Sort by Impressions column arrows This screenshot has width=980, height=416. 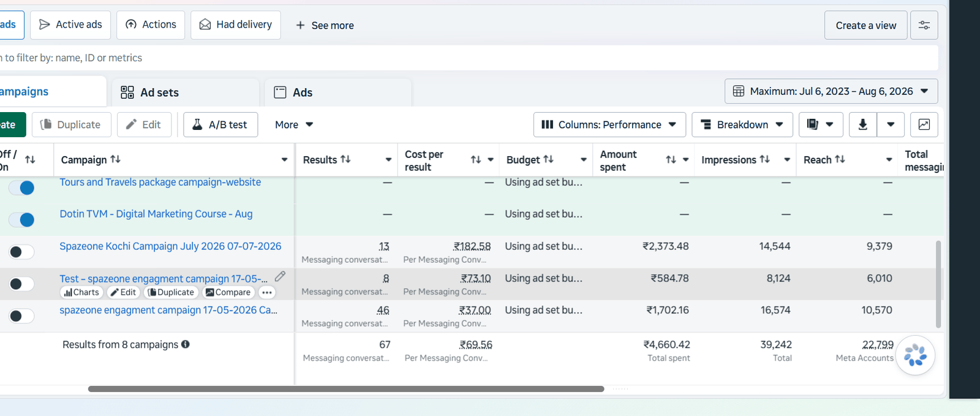pos(764,159)
